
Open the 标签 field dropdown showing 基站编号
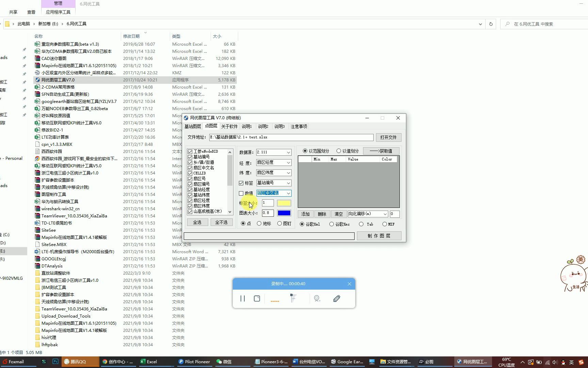point(288,183)
